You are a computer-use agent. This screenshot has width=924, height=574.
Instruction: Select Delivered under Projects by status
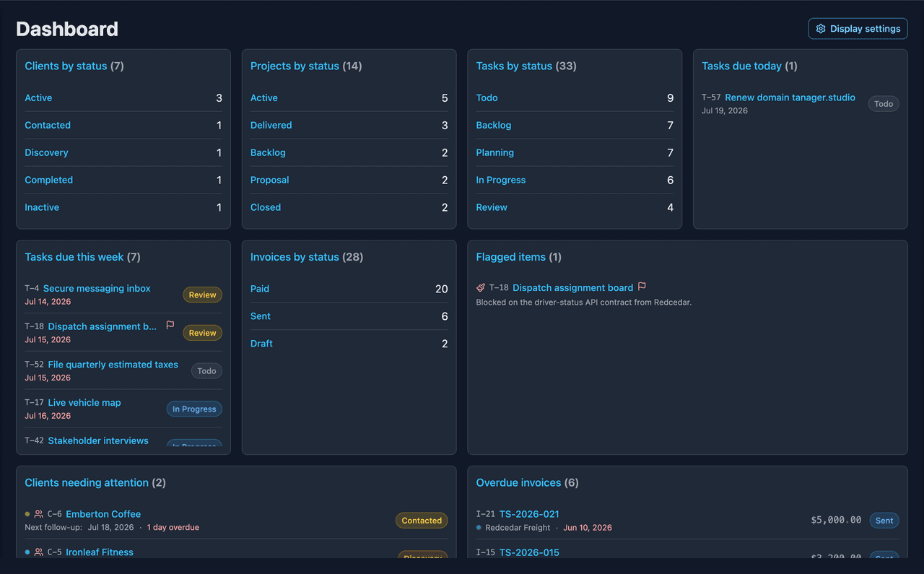271,126
